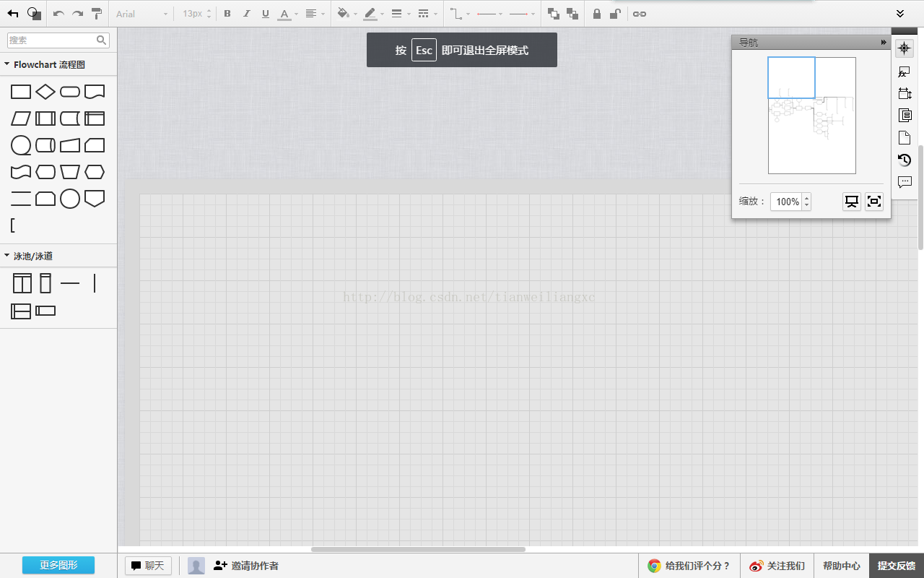Click the 关注我们 Weibo link
The height and width of the screenshot is (578, 924).
click(x=777, y=566)
